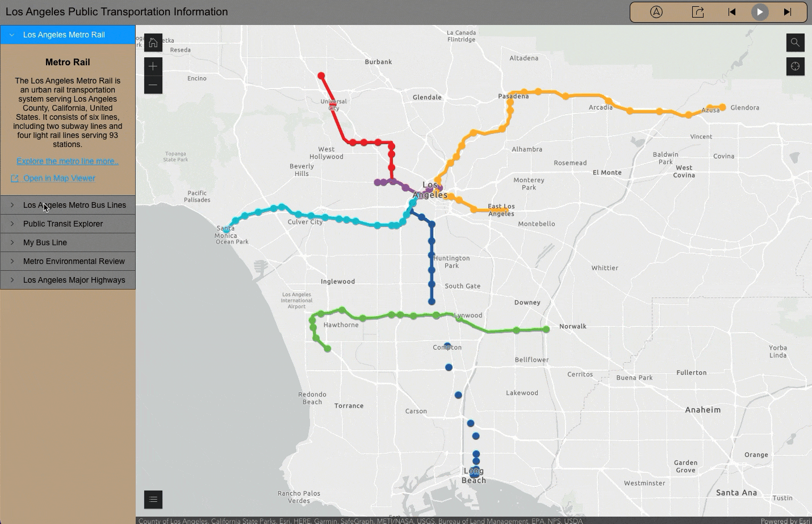Expand Los Angeles Major Highways section
This screenshot has width=812, height=524.
(x=68, y=280)
